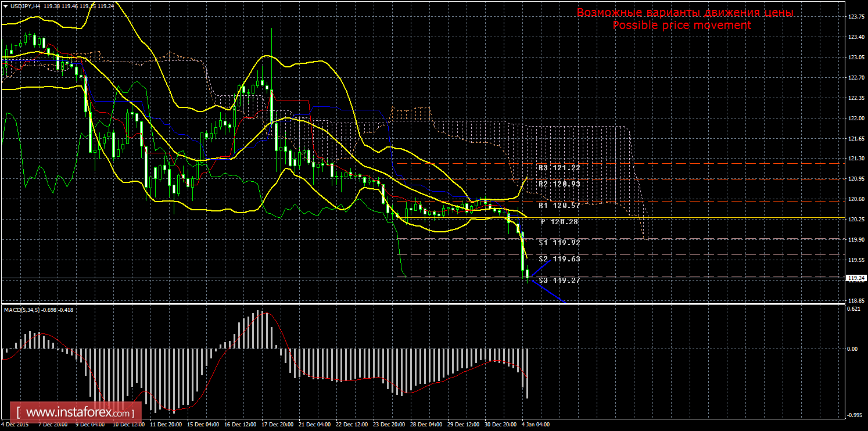Select the P 120.28 pivot label
The width and height of the screenshot is (868, 431).
(559, 222)
